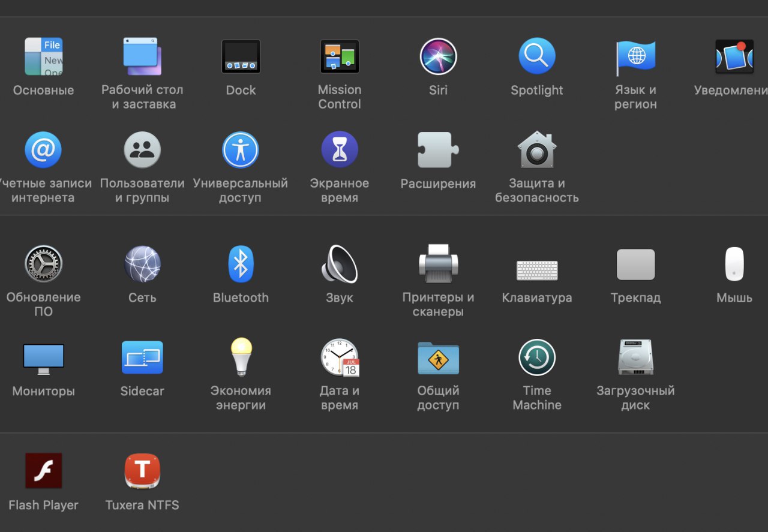This screenshot has width=768, height=532.
Task: Open the Основные preferences pane
Action: click(x=43, y=57)
